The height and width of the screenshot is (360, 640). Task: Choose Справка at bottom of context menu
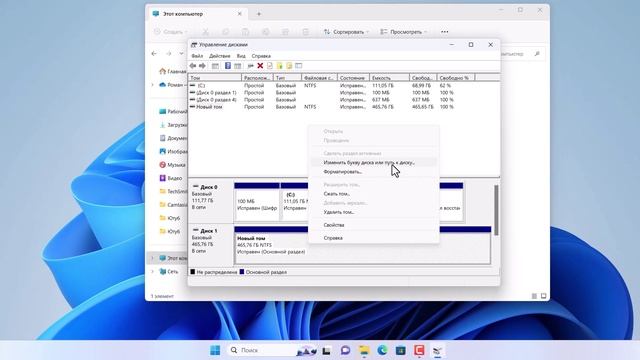(373, 238)
